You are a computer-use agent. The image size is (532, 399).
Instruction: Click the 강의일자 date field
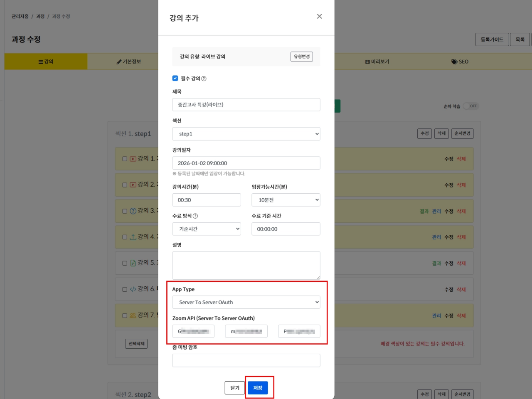click(246, 163)
